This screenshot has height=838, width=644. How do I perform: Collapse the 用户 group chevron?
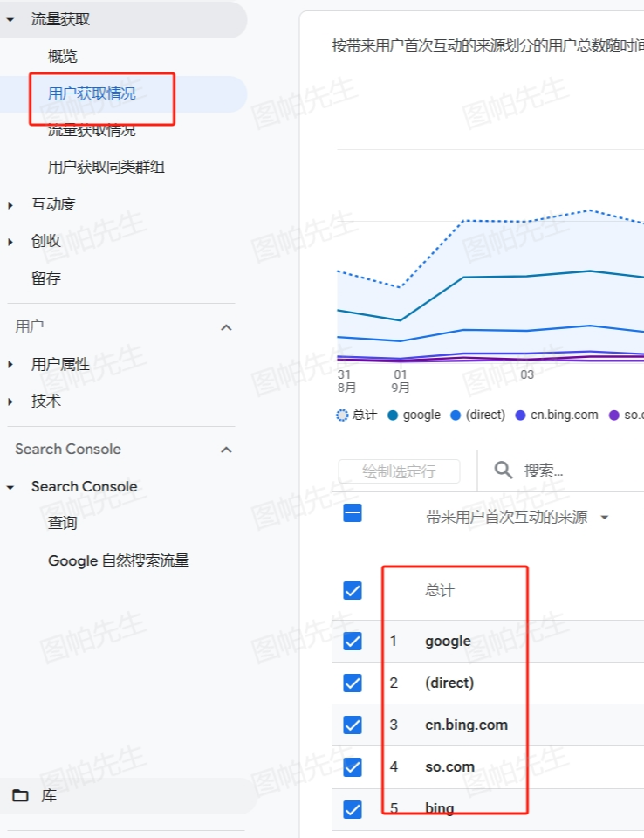click(226, 327)
